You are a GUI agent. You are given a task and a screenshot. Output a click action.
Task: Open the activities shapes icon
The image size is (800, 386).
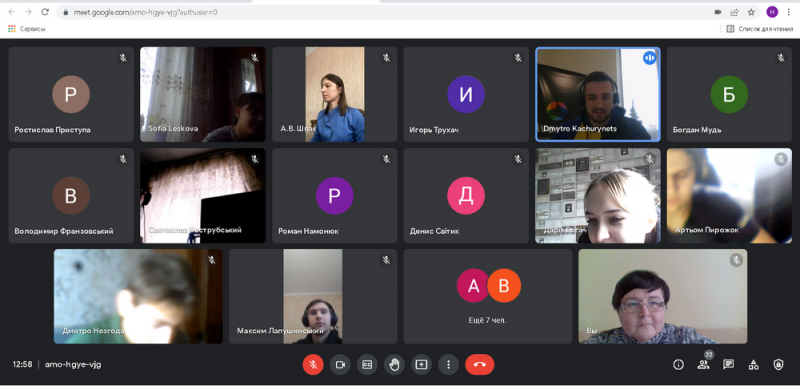(x=753, y=365)
